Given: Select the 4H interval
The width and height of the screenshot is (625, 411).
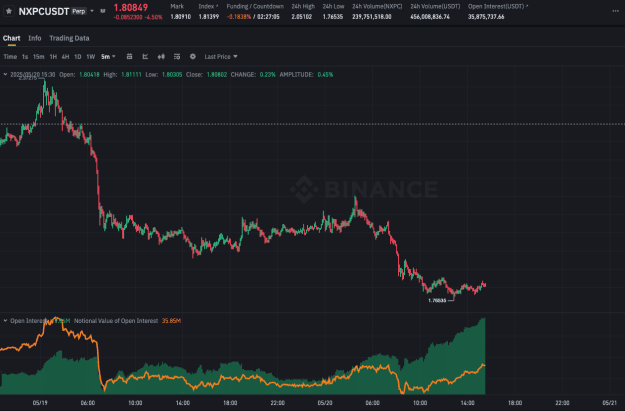Looking at the screenshot, I should (65, 57).
